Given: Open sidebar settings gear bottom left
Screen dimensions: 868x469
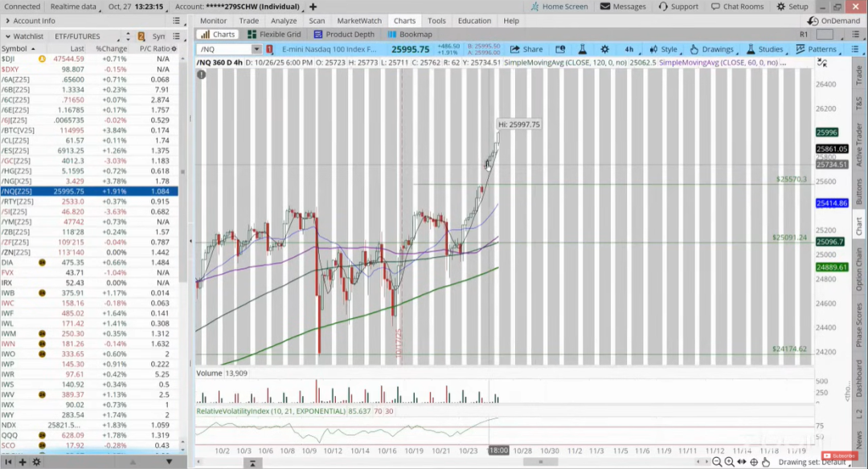Looking at the screenshot, I should tap(36, 462).
